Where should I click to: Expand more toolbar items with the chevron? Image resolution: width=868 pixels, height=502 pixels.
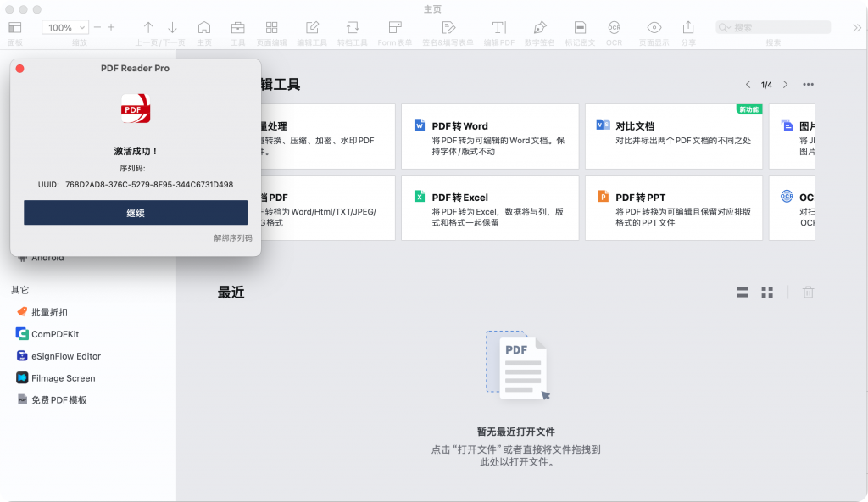coord(857,26)
